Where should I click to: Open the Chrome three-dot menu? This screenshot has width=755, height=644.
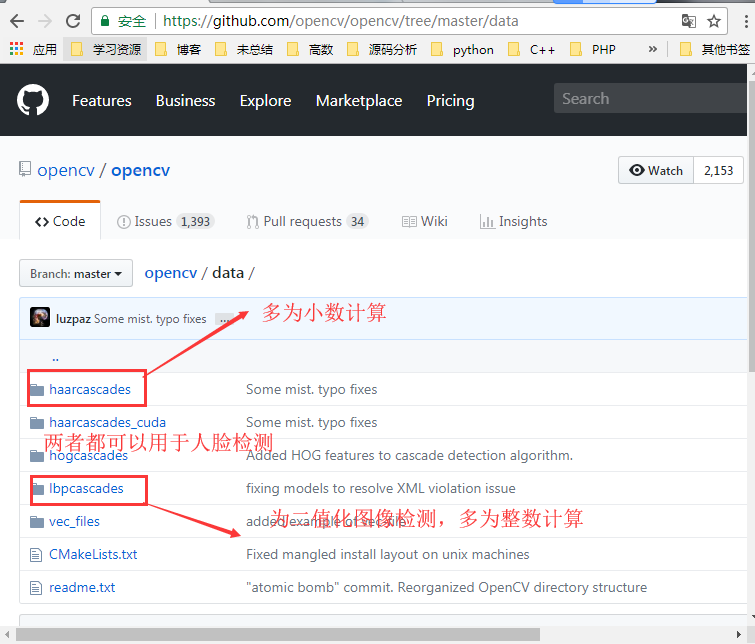click(x=746, y=21)
